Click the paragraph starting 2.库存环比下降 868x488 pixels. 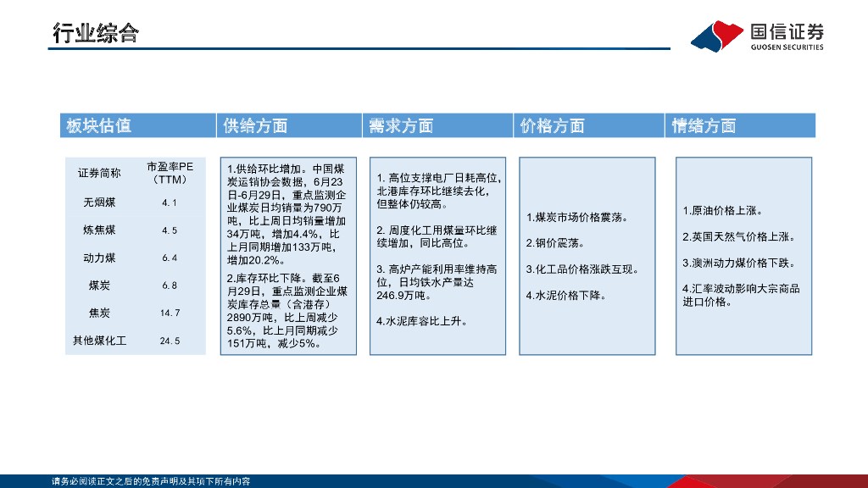(287, 311)
